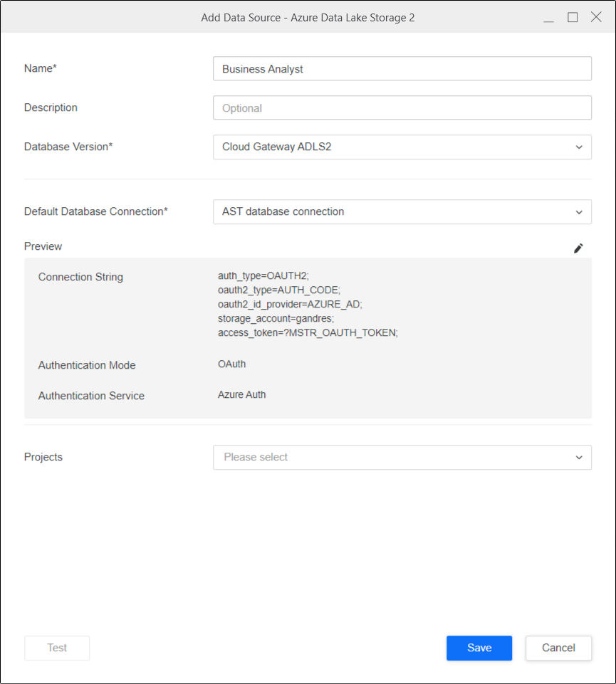Click the Azure Auth service value
The width and height of the screenshot is (616, 684).
tap(241, 394)
